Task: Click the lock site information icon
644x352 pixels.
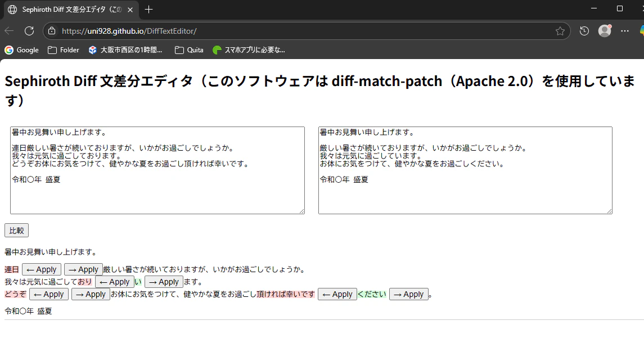Action: [x=51, y=31]
